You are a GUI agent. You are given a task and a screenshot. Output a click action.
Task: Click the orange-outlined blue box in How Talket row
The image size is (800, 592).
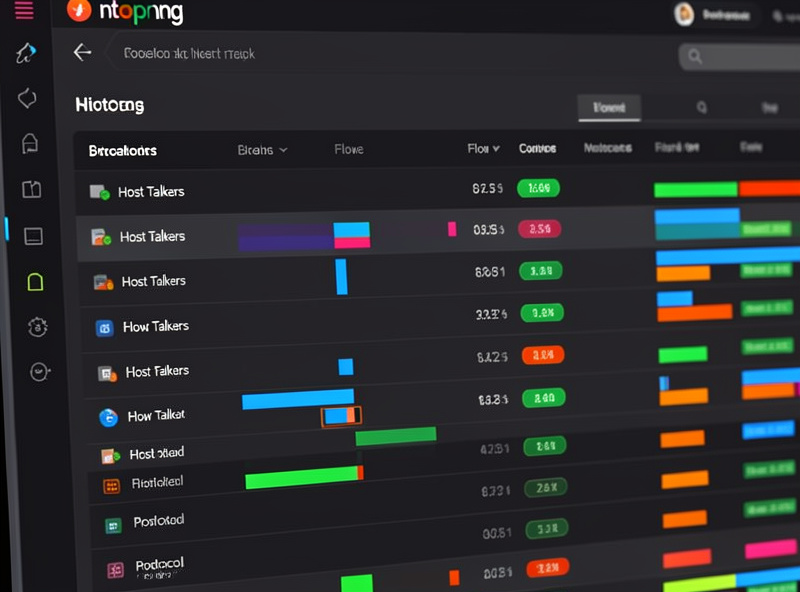pos(341,416)
